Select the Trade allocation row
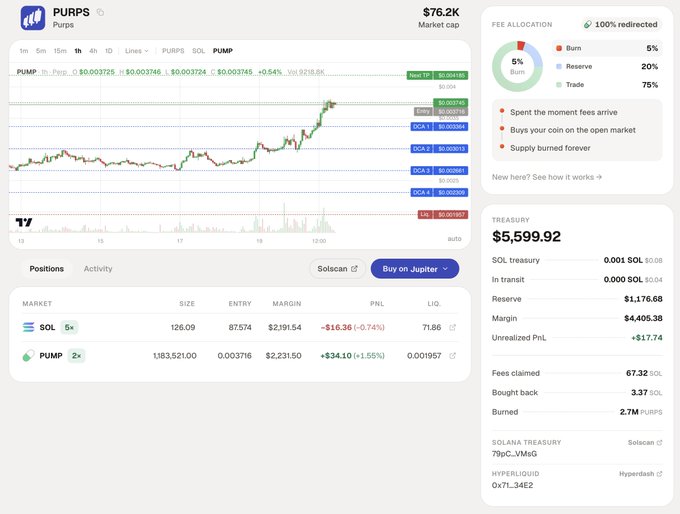 click(608, 85)
